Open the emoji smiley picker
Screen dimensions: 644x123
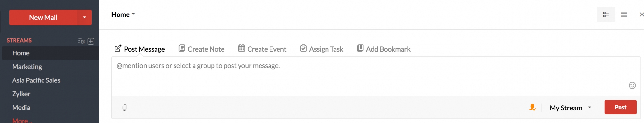coord(632,85)
